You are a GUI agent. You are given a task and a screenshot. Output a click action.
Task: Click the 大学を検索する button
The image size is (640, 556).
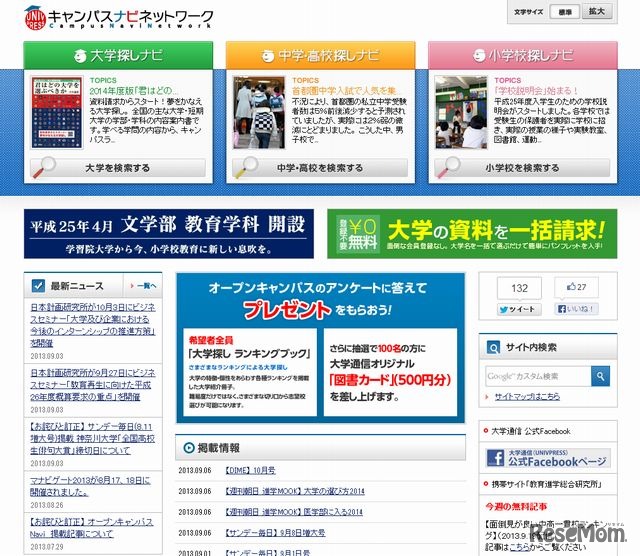118,168
